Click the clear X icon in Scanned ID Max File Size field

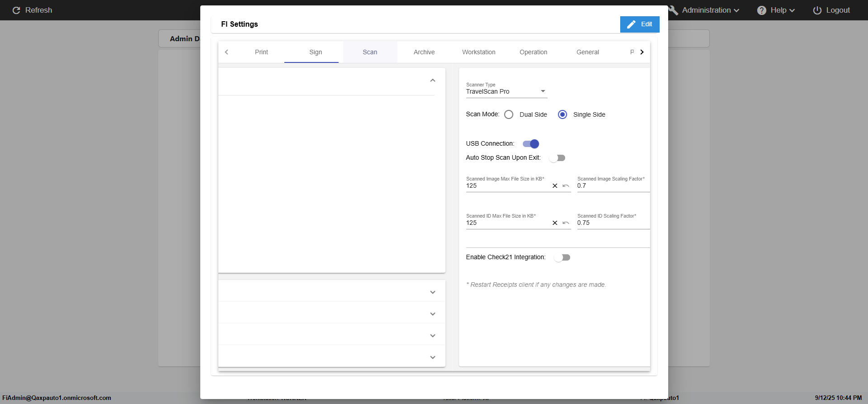(x=555, y=223)
